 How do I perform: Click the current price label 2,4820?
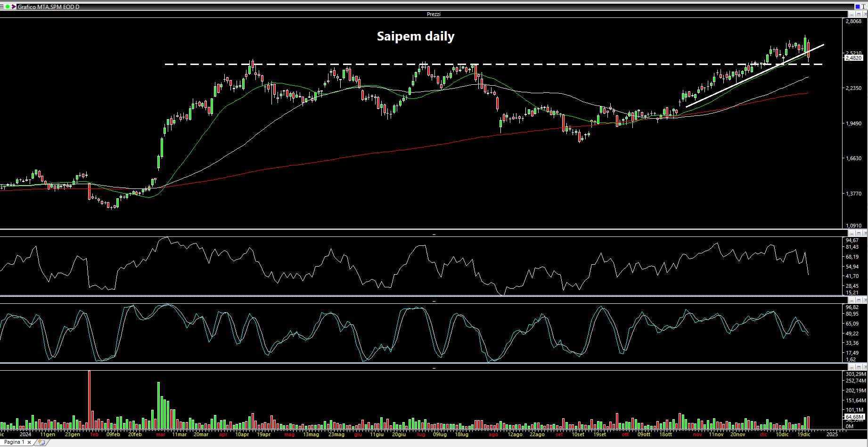pyautogui.click(x=854, y=58)
